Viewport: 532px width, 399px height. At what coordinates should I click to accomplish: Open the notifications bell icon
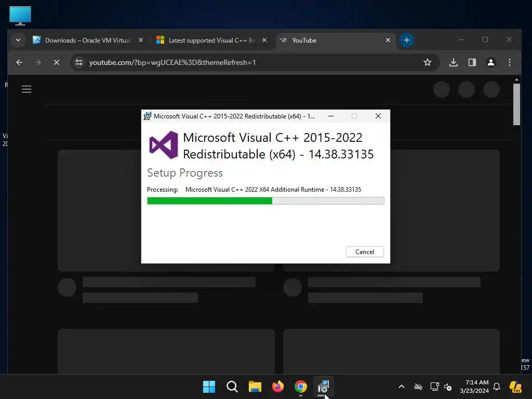(497, 387)
